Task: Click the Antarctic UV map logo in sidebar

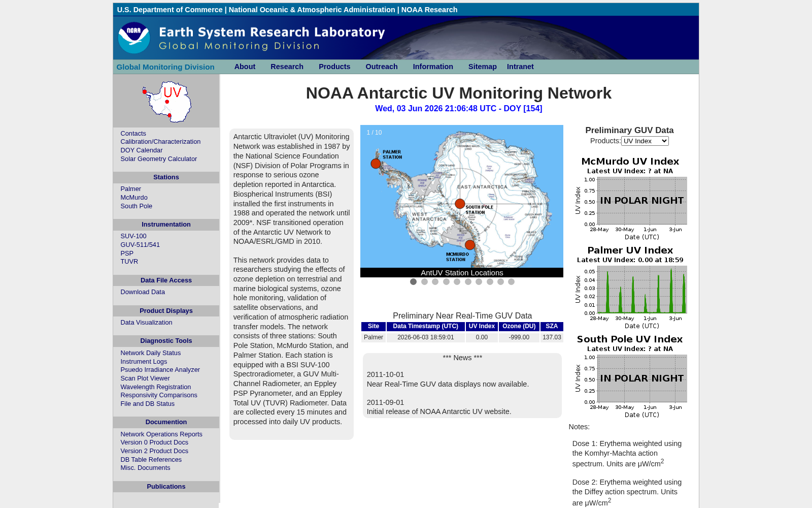Action: click(167, 102)
